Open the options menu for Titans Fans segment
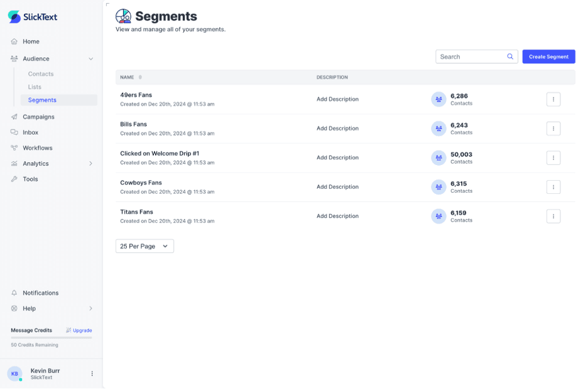The image size is (588, 389). (x=553, y=216)
